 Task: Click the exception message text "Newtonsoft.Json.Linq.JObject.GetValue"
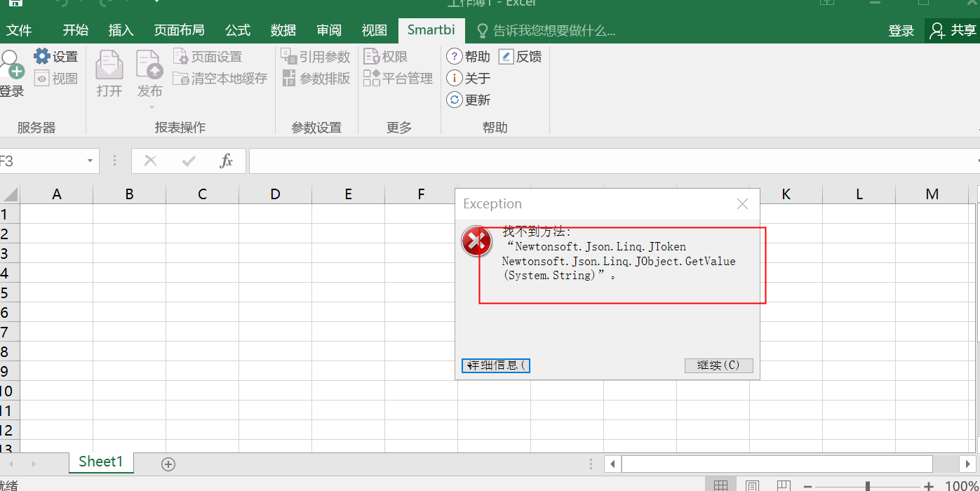[x=619, y=261]
